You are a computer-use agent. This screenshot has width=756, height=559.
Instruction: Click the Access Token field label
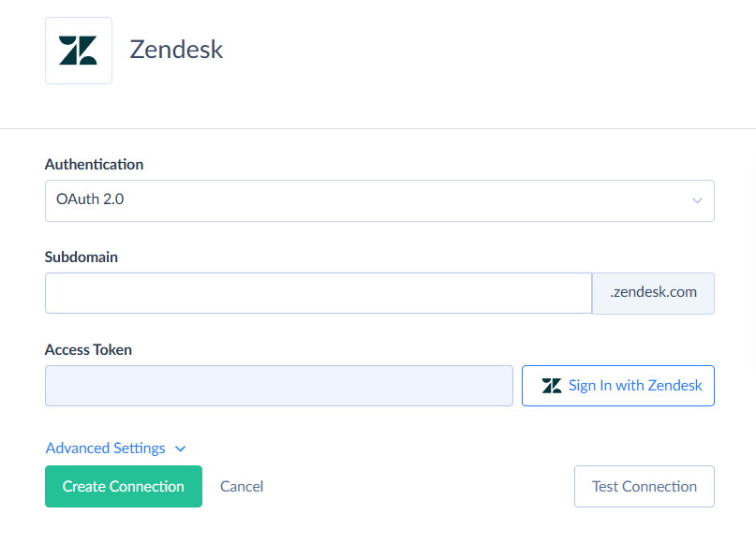87,349
